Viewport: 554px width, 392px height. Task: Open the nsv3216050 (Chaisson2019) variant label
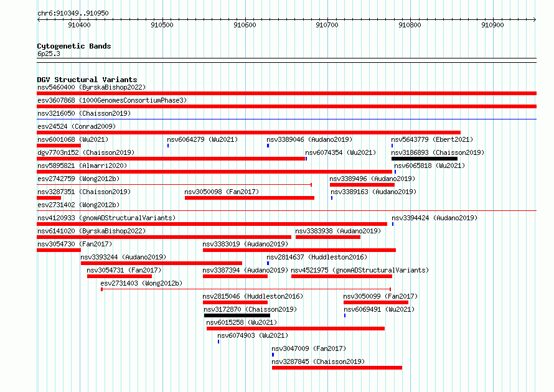[84, 113]
